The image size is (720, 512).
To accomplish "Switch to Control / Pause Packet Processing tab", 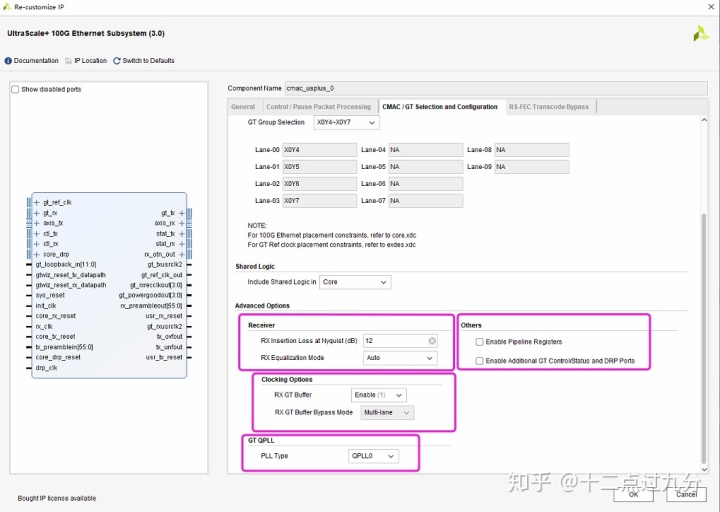I will (x=319, y=107).
